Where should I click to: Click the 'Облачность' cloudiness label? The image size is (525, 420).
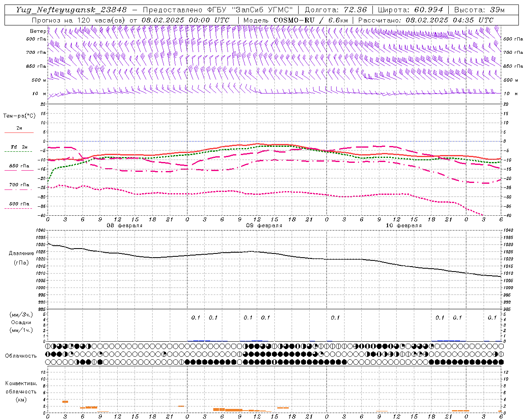tap(21, 356)
